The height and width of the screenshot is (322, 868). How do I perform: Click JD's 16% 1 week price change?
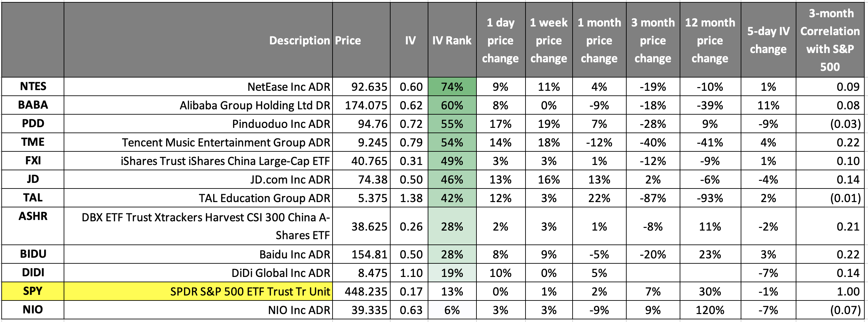tap(549, 180)
